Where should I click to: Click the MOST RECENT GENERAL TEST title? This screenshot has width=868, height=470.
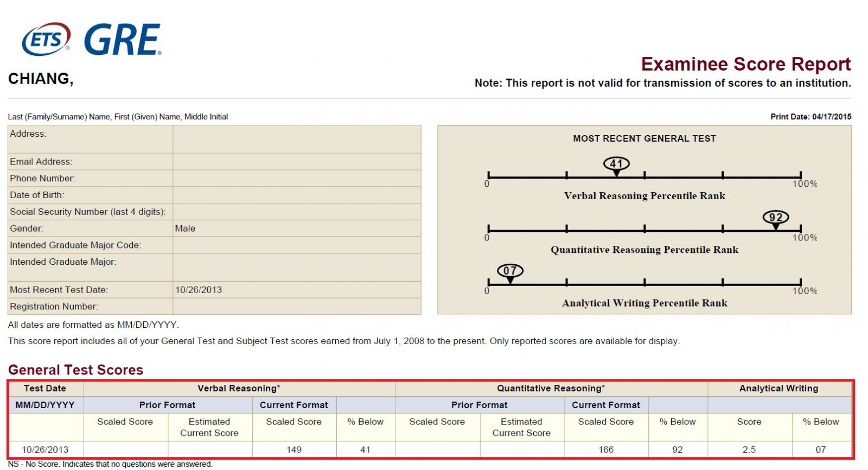coord(644,138)
